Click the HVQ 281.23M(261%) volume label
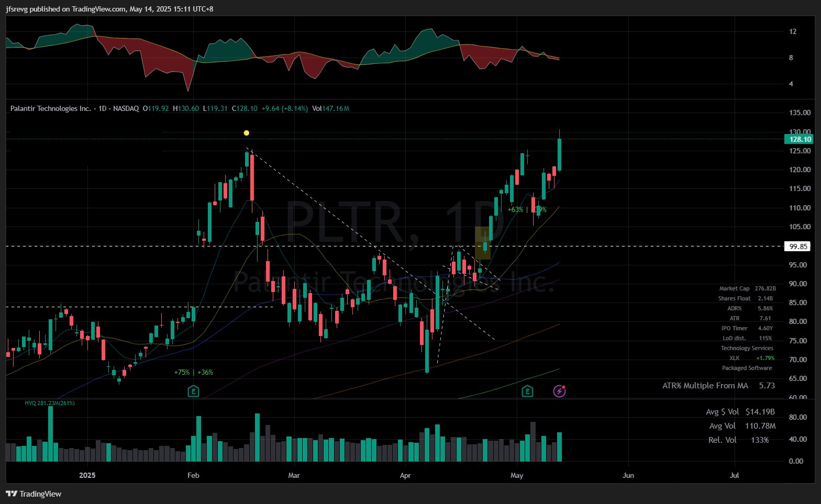821x504 pixels. [x=50, y=403]
